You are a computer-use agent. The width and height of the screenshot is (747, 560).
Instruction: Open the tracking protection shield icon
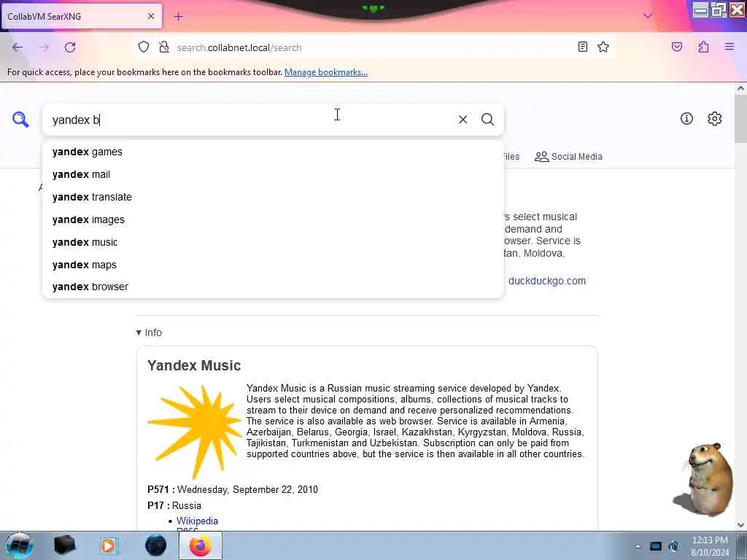point(144,47)
